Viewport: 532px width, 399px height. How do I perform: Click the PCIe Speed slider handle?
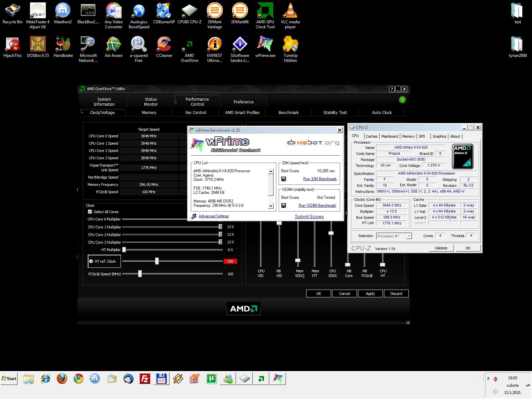[x=140, y=274]
